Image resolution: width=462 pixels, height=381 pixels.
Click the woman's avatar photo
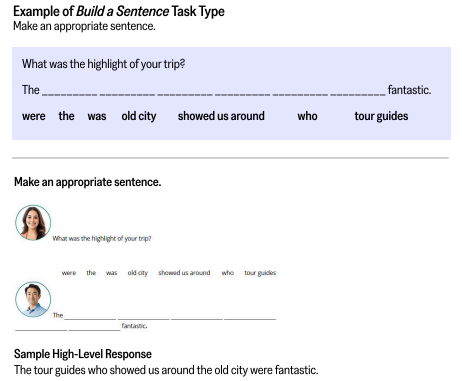pos(33,223)
